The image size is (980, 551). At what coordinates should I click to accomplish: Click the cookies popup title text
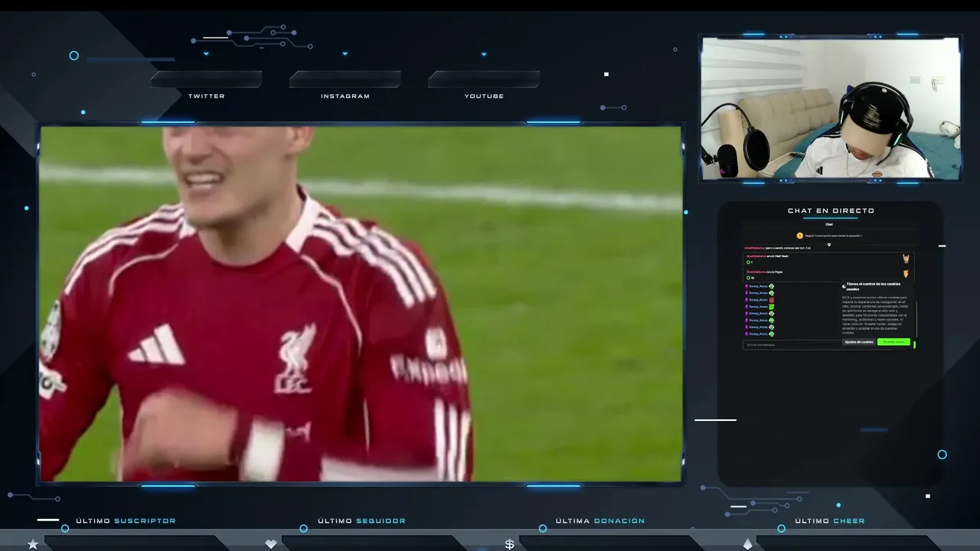[874, 286]
